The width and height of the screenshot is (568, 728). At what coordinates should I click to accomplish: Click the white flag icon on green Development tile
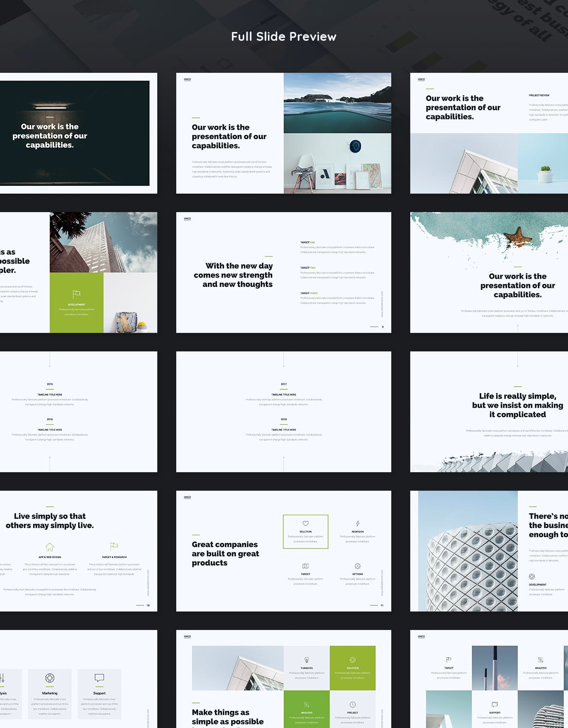point(76,294)
